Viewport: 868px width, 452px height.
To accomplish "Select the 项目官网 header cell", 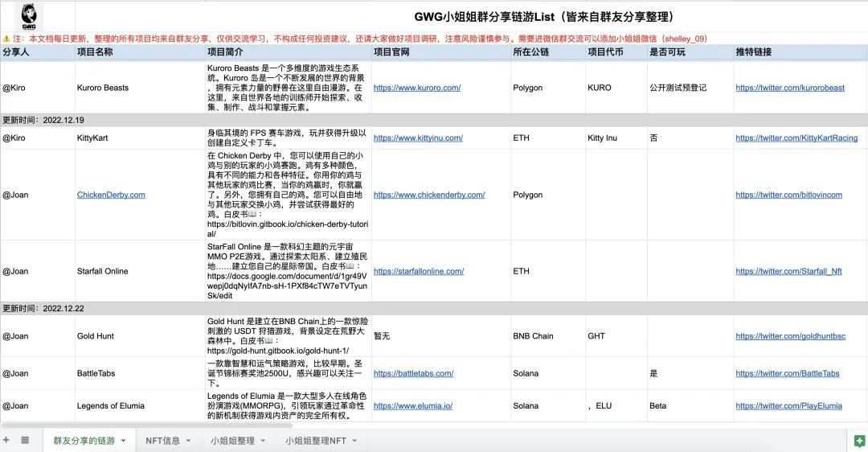I will point(441,52).
